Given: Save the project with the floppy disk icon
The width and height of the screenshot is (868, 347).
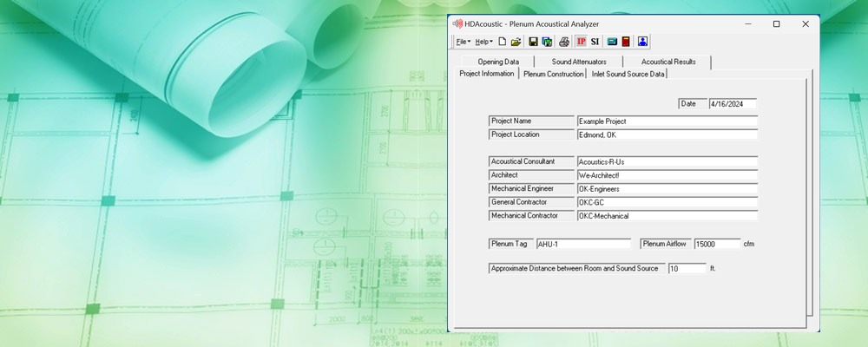Looking at the screenshot, I should click(x=533, y=42).
